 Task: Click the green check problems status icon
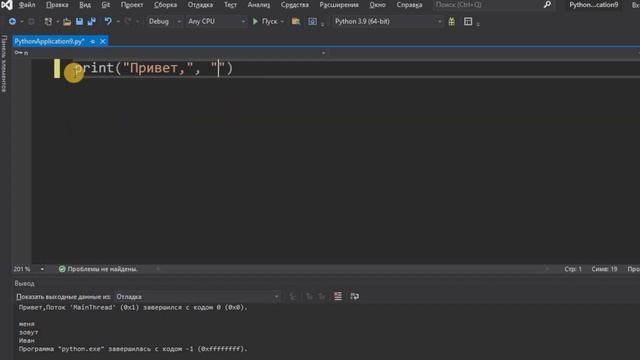pos(62,269)
